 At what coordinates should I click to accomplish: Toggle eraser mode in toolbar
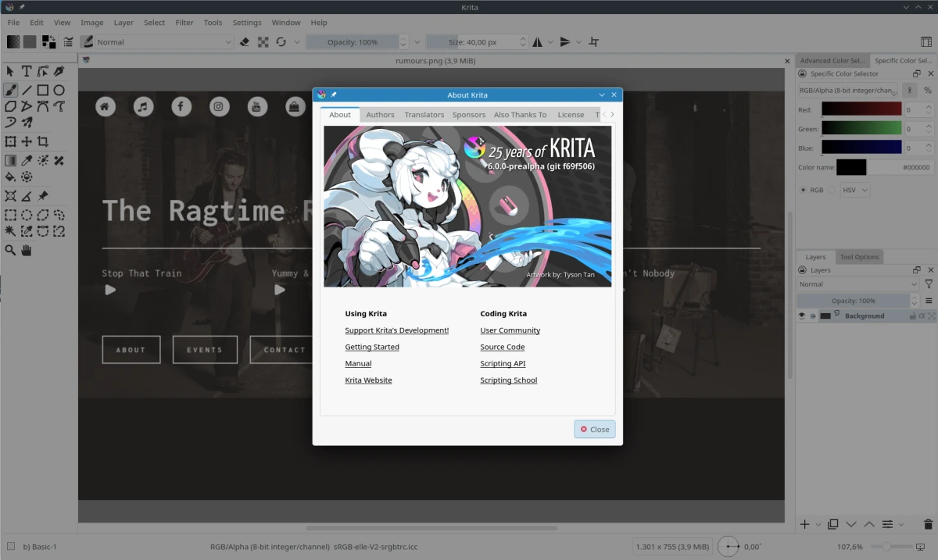(x=245, y=42)
